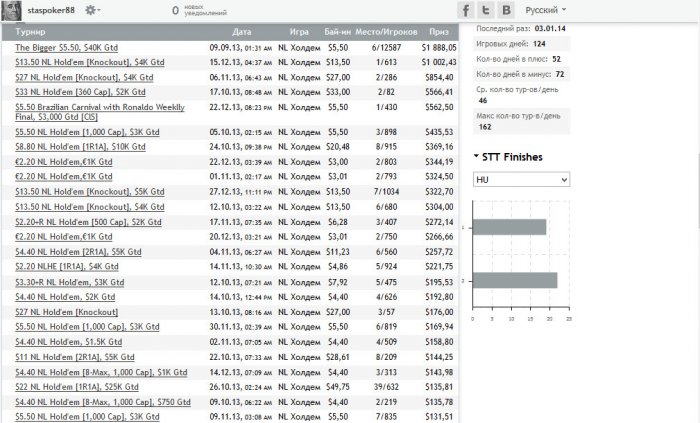Click the $854,40 prize value
The width and height of the screenshot is (700, 423).
pyautogui.click(x=439, y=77)
